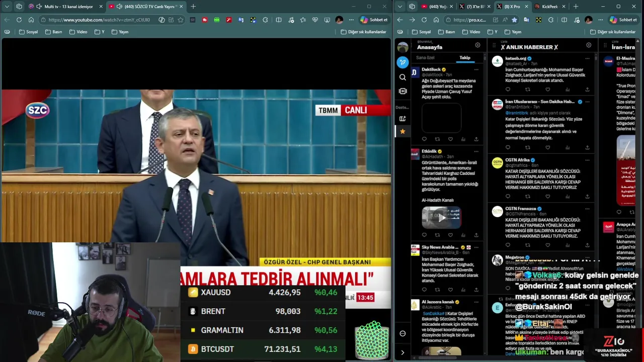Reload the X Pro page in right browser
Image resolution: width=644 pixels, height=362 pixels.
(424, 20)
